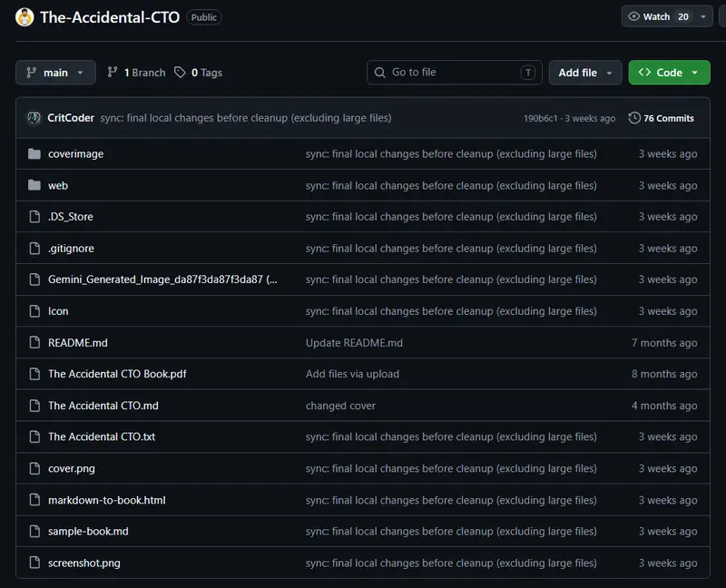Click the magnifier icon in Go to file
The image size is (726, 588).
379,73
